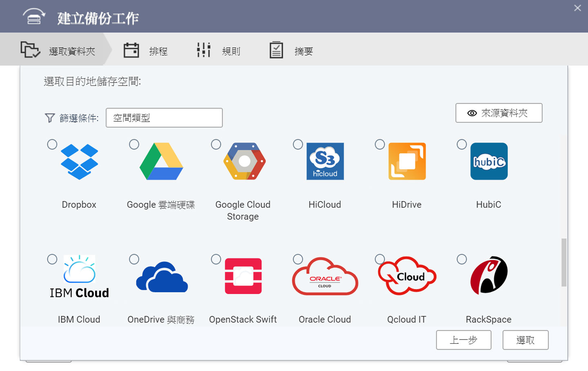The height and width of the screenshot is (371, 588).
Task: Click the OneDrive blue cloud icon
Action: click(x=162, y=277)
